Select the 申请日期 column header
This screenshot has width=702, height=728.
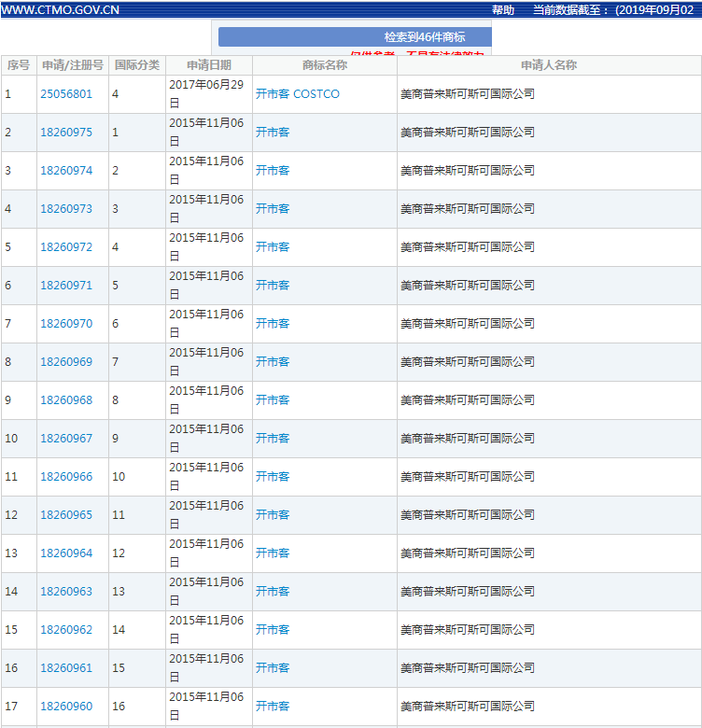[x=209, y=65]
